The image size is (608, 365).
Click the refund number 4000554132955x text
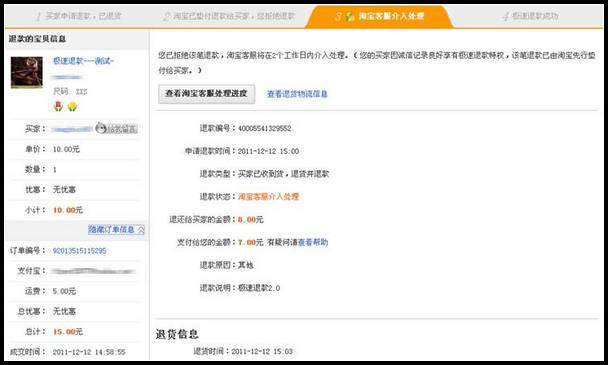[x=264, y=128]
